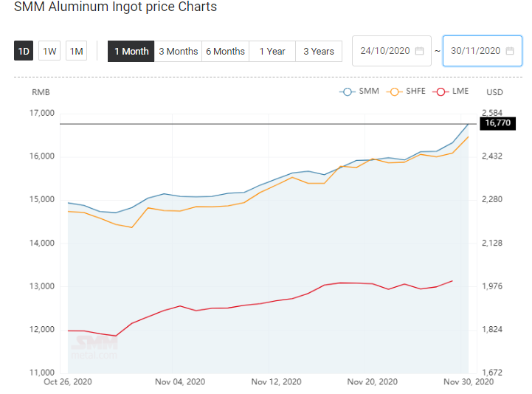
Task: Switch to the 6 Months range tab
Action: pos(225,51)
